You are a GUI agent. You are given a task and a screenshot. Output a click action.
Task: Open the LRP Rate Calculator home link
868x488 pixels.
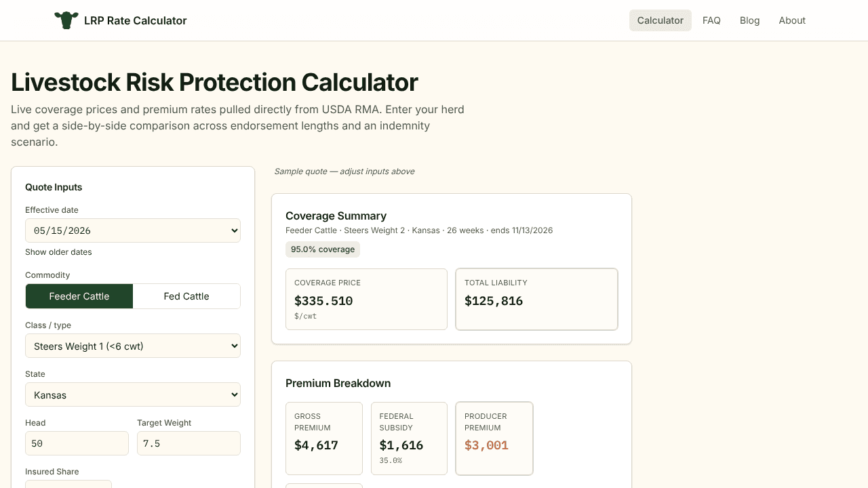(x=121, y=20)
